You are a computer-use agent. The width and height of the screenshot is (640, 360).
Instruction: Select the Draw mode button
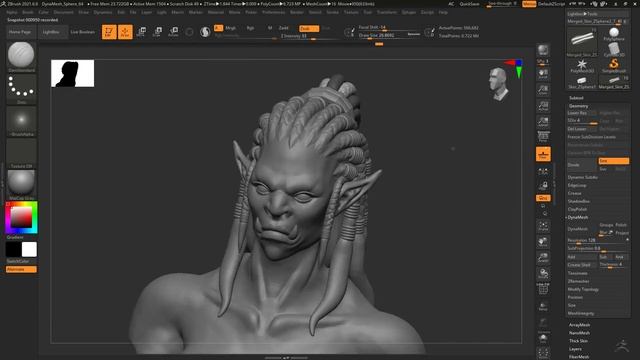tap(125, 32)
